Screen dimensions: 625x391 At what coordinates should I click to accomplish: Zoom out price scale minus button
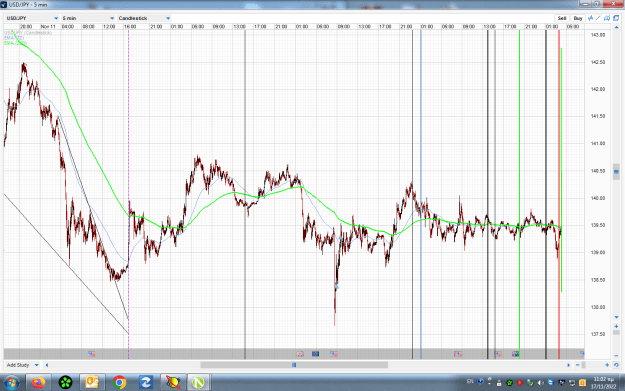tap(616, 356)
